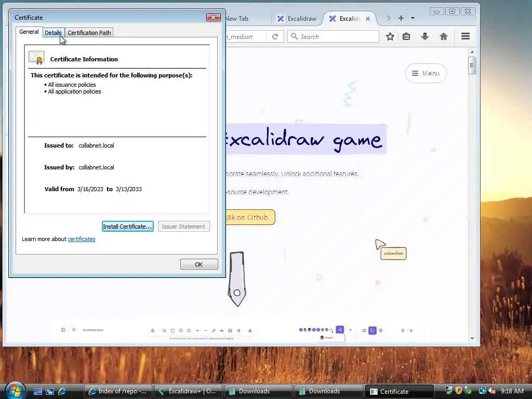This screenshot has height=399, width=532.
Task: Click the '8k on Github' button
Action: click(x=250, y=217)
